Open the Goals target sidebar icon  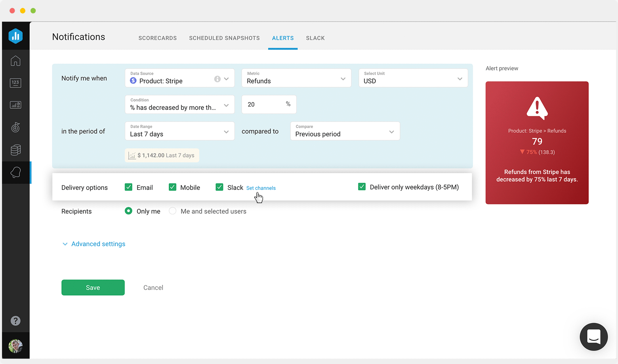pyautogui.click(x=15, y=127)
